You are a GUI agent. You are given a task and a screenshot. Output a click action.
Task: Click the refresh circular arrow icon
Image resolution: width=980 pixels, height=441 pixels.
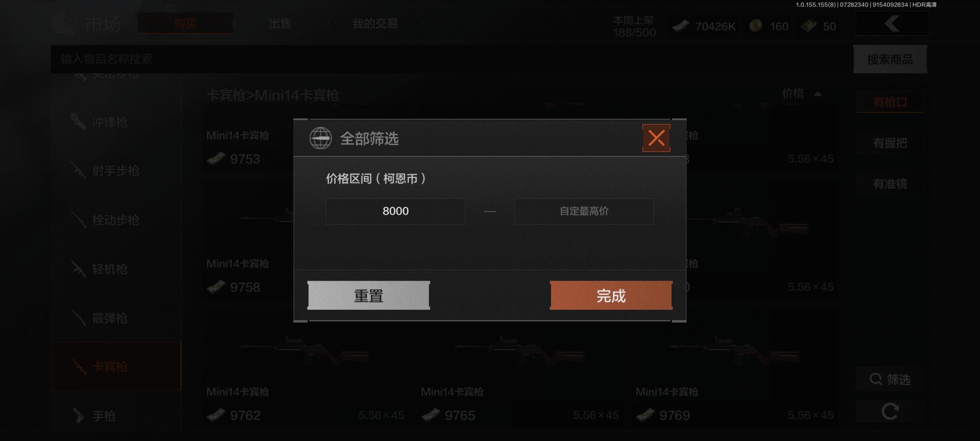pos(890,411)
